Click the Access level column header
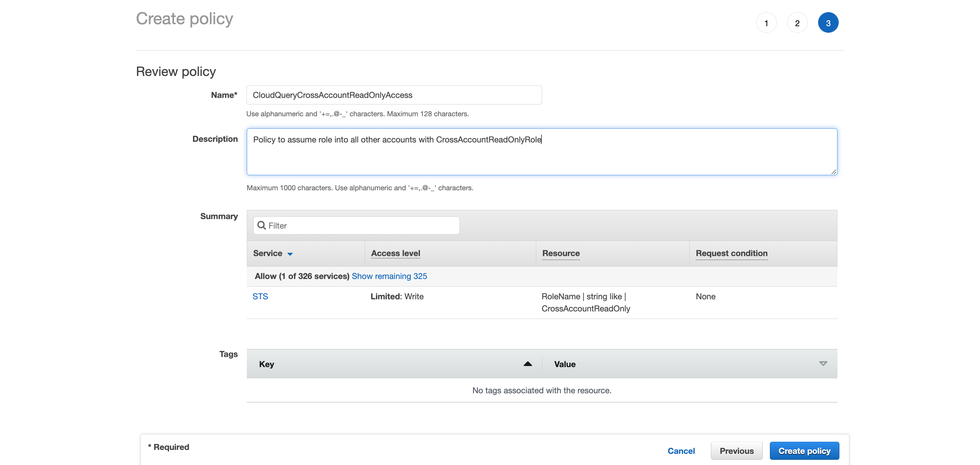Viewport: 980px width, 465px height. pos(395,253)
